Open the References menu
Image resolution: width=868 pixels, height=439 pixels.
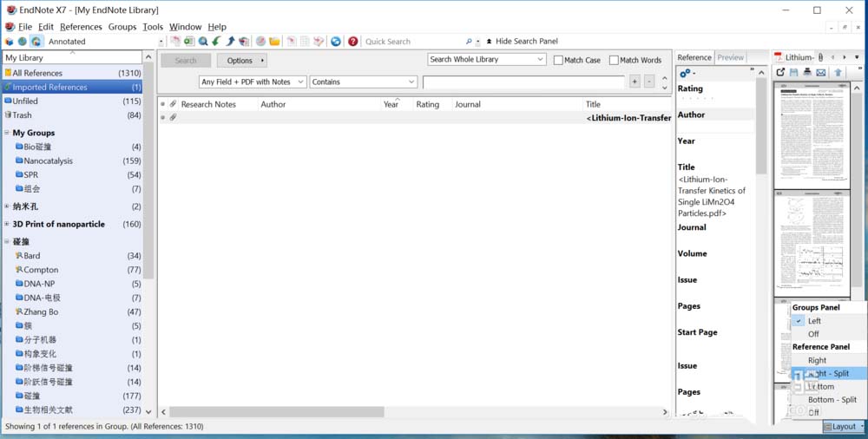click(81, 27)
